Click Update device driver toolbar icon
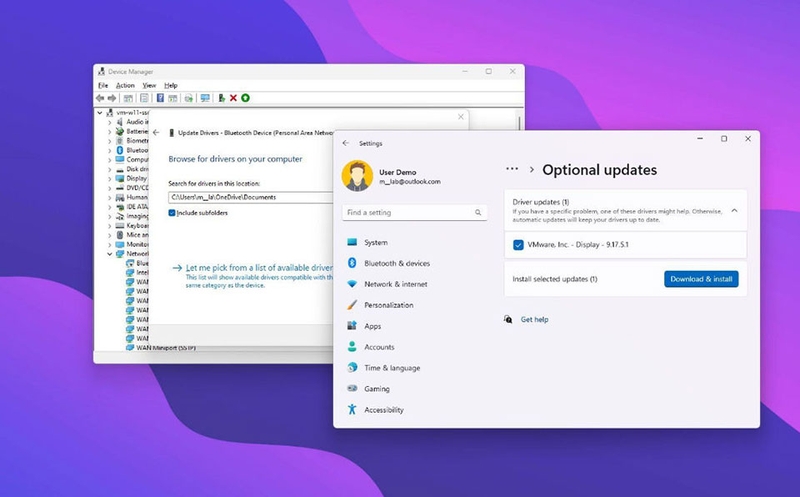Viewport: 800px width, 497px height. (221, 98)
